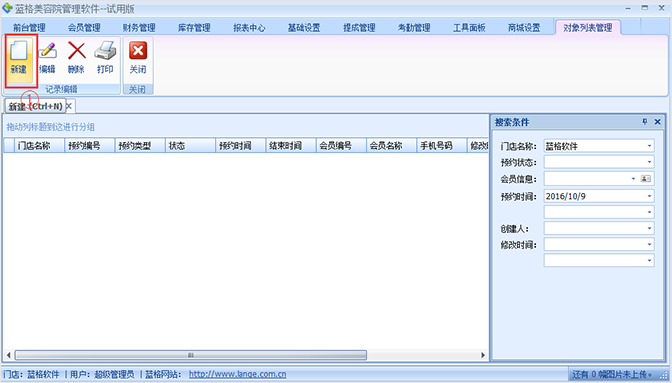Click the 门店: 蓝格软件 status text
This screenshot has width=672, height=383.
(31, 374)
